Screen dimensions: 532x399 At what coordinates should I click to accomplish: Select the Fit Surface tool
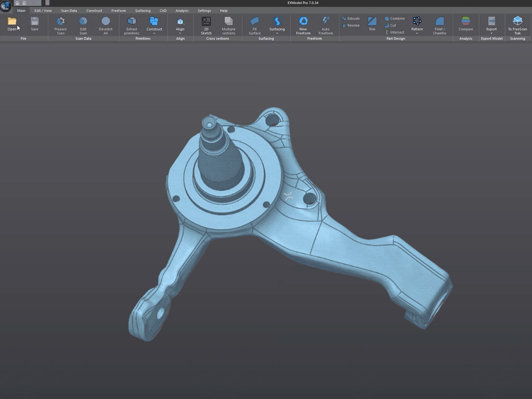tap(255, 22)
